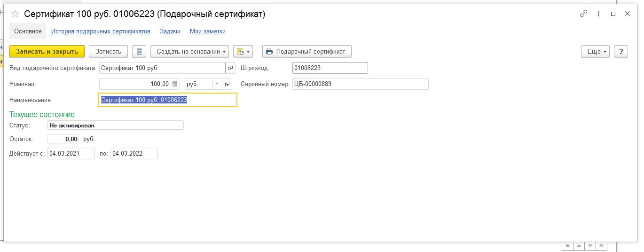Open the currency руб. form icon
The width and height of the screenshot is (644, 252).
[x=228, y=84]
